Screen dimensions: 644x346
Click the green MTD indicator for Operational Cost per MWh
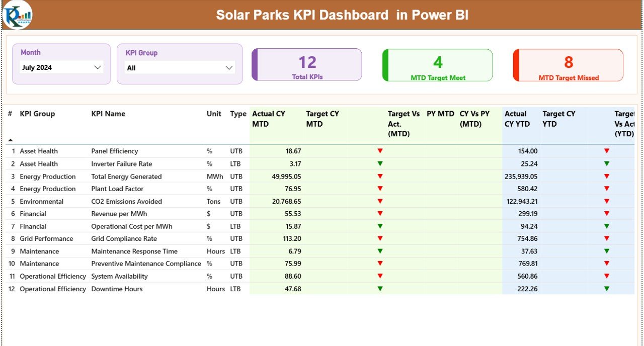point(380,226)
